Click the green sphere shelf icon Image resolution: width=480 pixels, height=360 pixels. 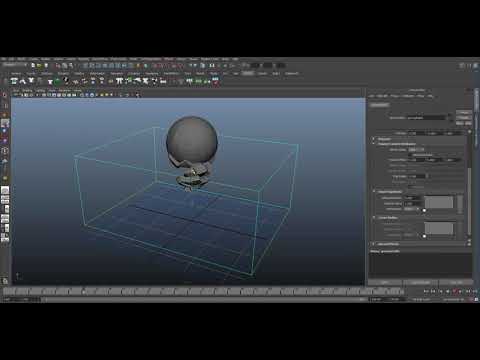tap(57, 81)
